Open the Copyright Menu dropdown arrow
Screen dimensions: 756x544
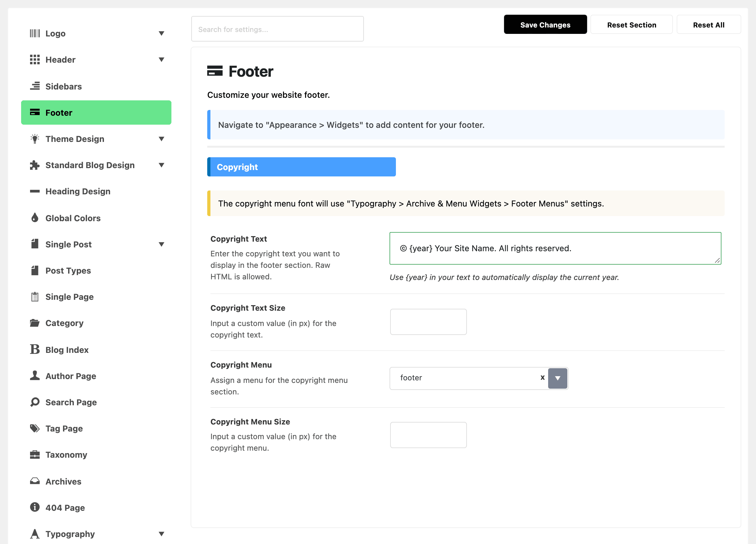pyautogui.click(x=557, y=378)
